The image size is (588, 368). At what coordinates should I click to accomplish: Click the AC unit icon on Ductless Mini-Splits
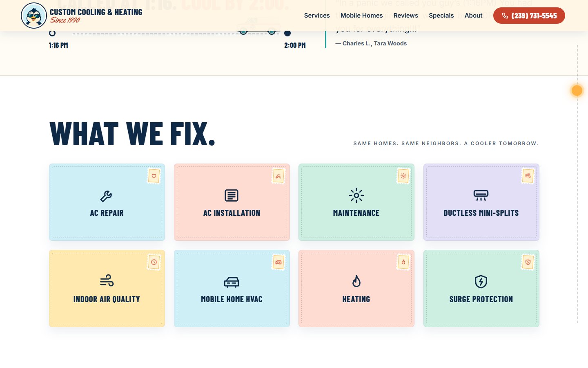481,195
